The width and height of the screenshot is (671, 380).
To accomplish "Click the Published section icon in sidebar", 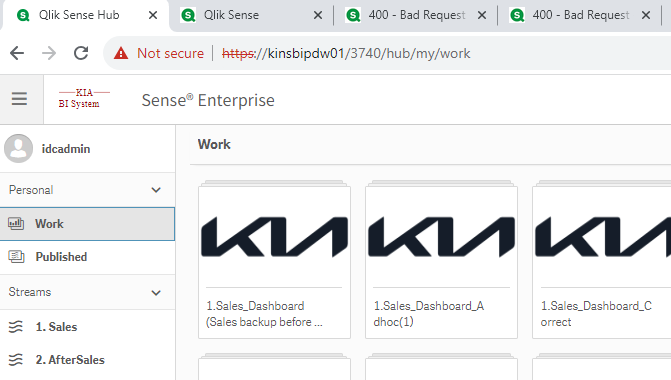I will click(x=16, y=257).
